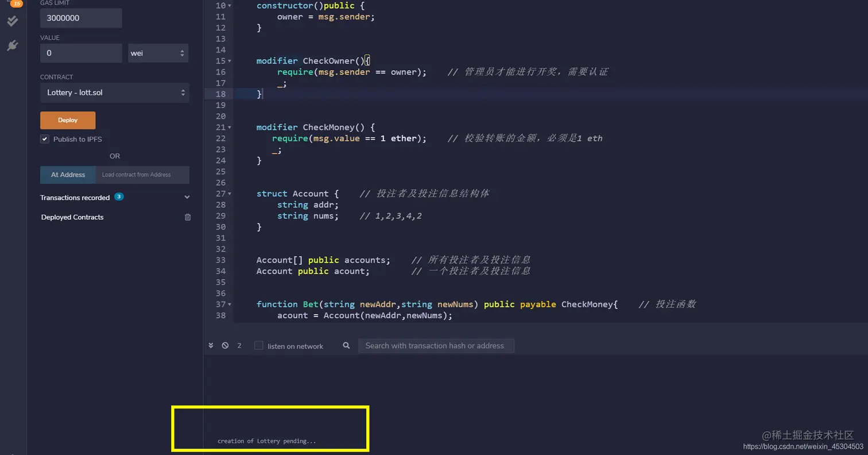
Task: Fold the constructor block at line 10
Action: click(230, 6)
